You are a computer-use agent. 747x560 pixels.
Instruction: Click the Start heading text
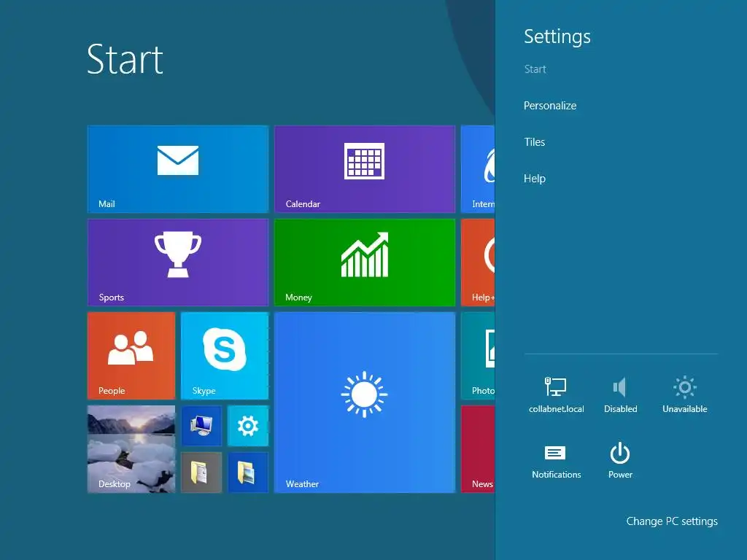tap(125, 60)
